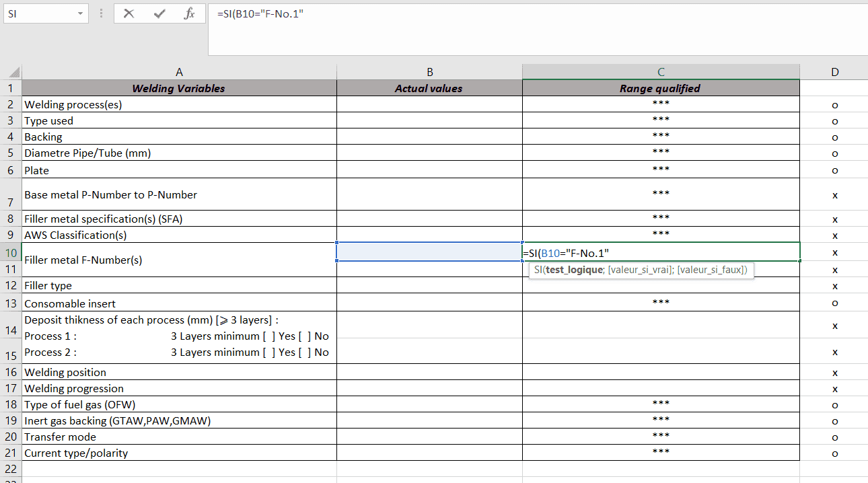Select 'AWS Classification(s)' cell
This screenshot has height=483, width=868.
click(179, 235)
